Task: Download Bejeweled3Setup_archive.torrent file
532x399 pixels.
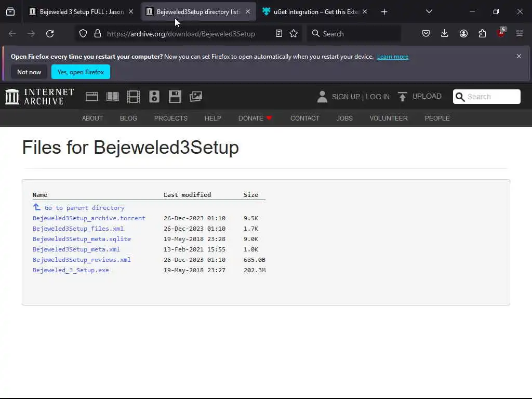Action: tap(89, 218)
